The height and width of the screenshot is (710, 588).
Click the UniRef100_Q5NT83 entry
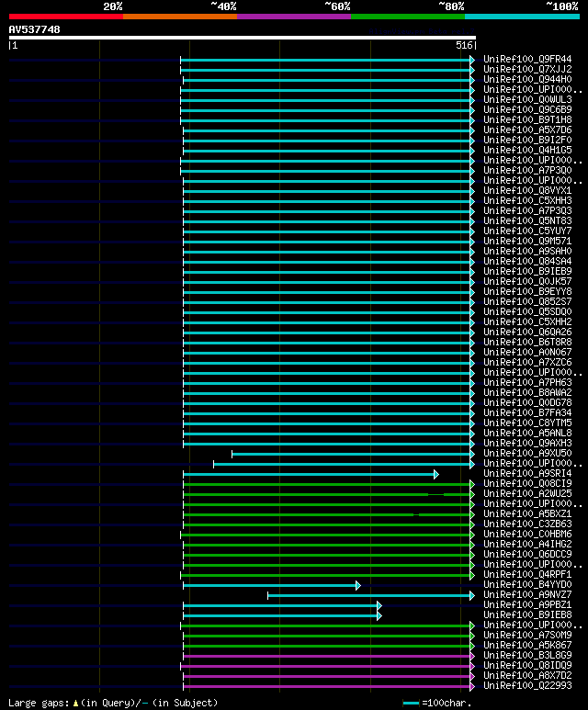pyautogui.click(x=527, y=221)
